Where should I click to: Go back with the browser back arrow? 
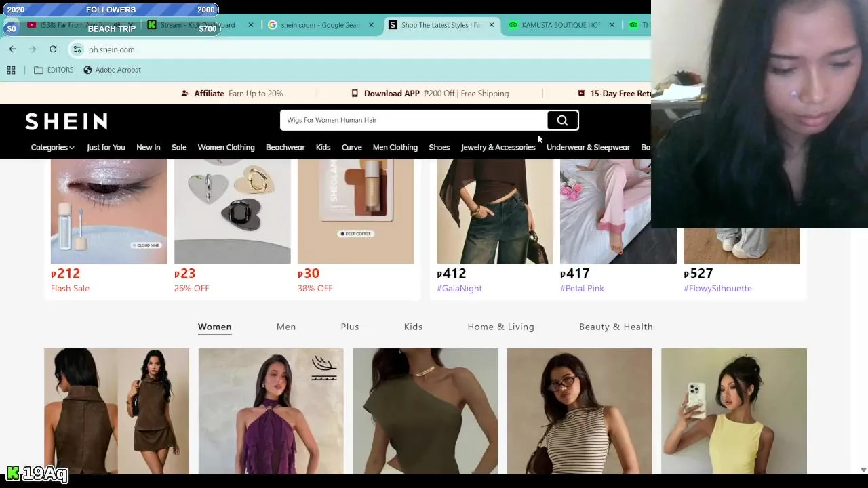pyautogui.click(x=12, y=49)
